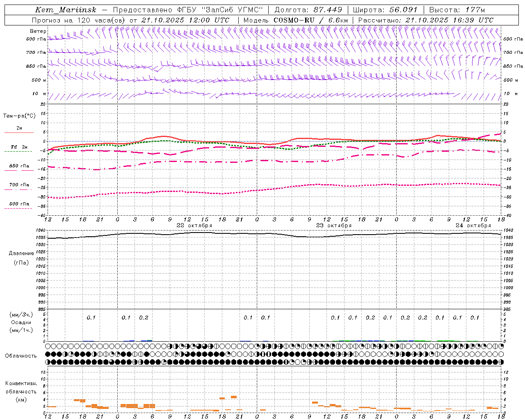The image size is (525, 420).
Task: Click the '22 октября' date label
Action: click(194, 226)
